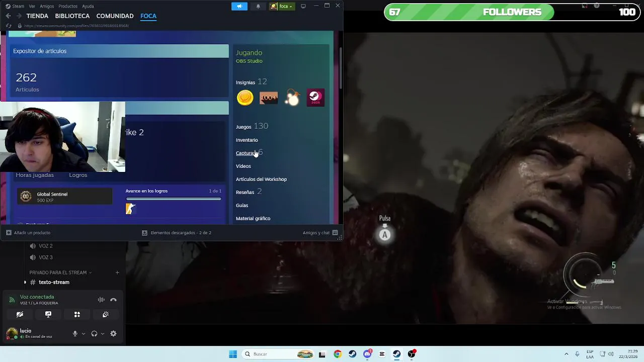644x362 pixels.
Task: Open Discord activities button
Action: click(x=77, y=314)
